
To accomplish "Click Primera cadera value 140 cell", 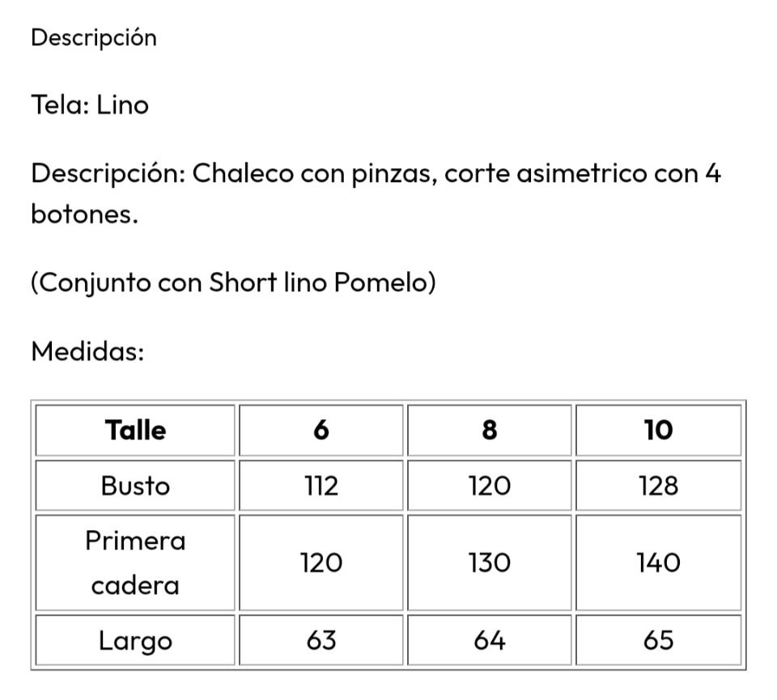I will pyautogui.click(x=659, y=562).
